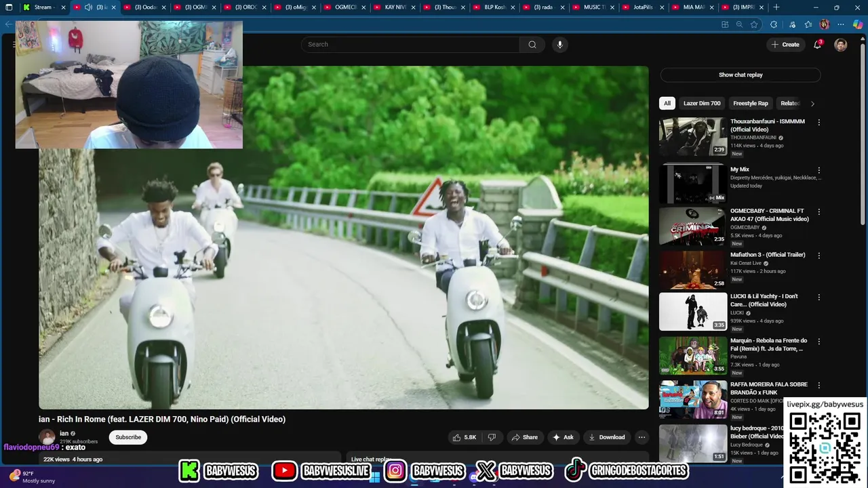Open Copilot sidebar icon

pyautogui.click(x=859, y=24)
